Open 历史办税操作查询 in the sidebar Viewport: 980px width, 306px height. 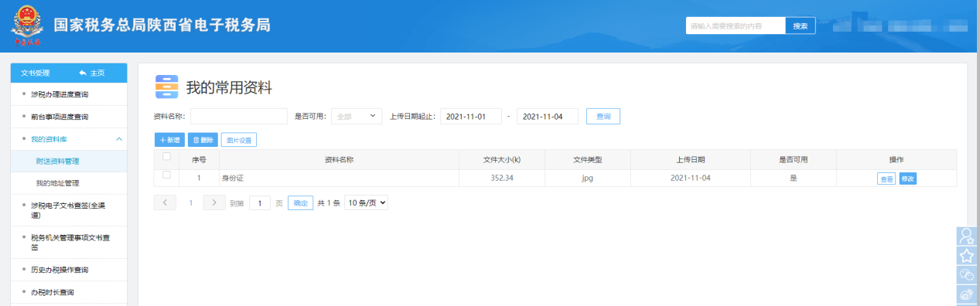(60, 270)
